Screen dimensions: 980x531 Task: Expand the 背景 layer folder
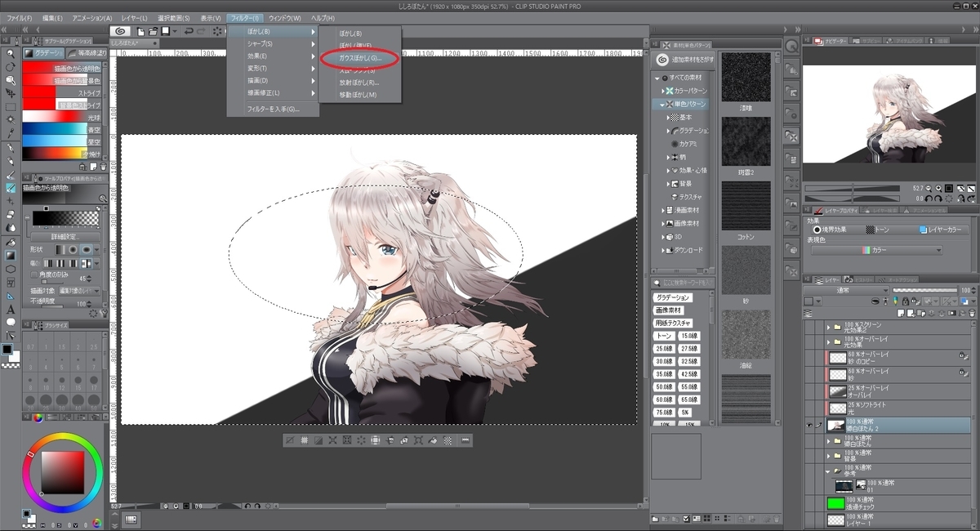point(828,456)
